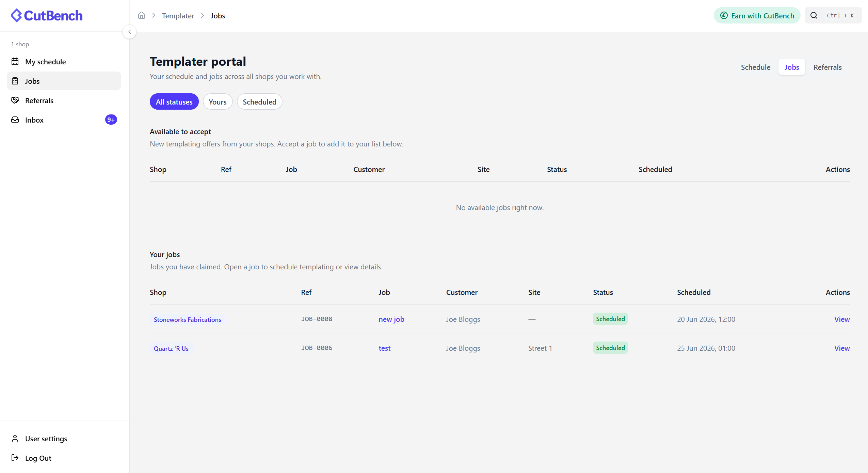Click the Referrals handshake icon in sidebar

click(15, 100)
